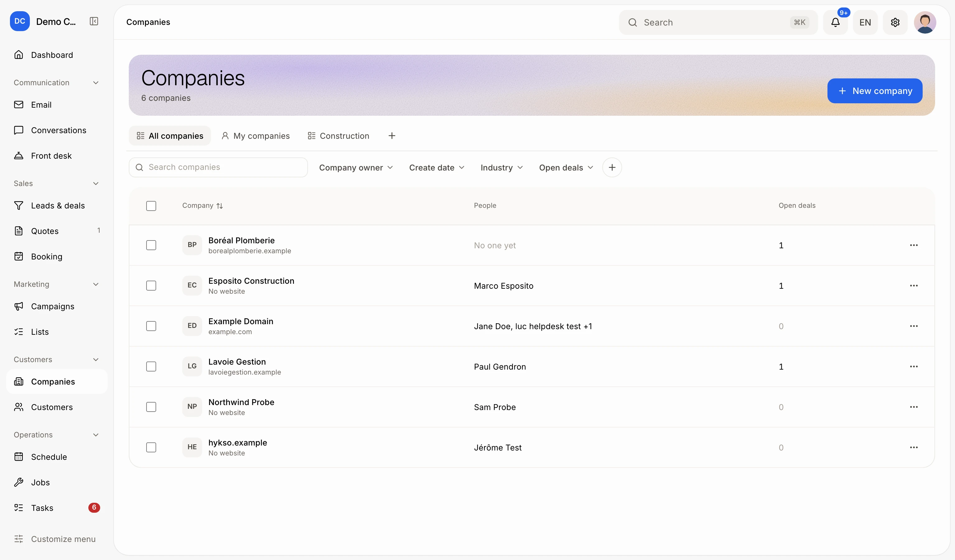
Task: Open the Open deals filter dropdown
Action: 566,167
